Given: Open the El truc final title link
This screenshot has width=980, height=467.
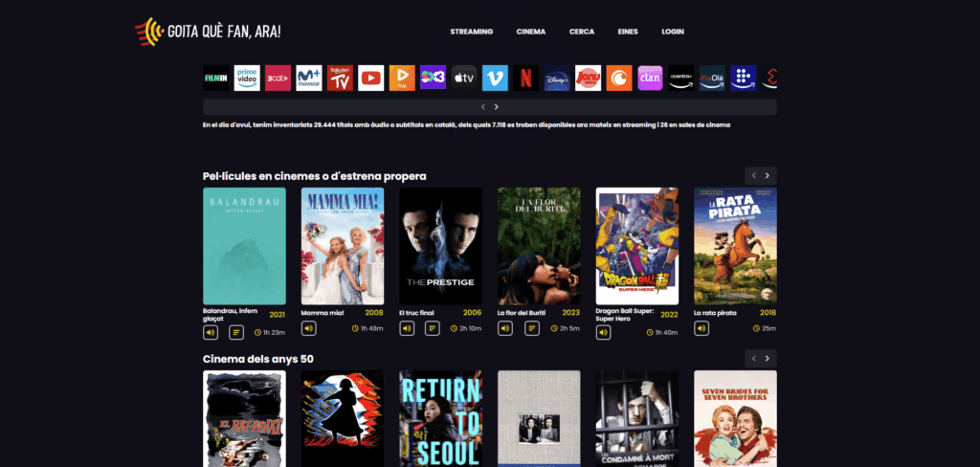Looking at the screenshot, I should click(x=417, y=313).
